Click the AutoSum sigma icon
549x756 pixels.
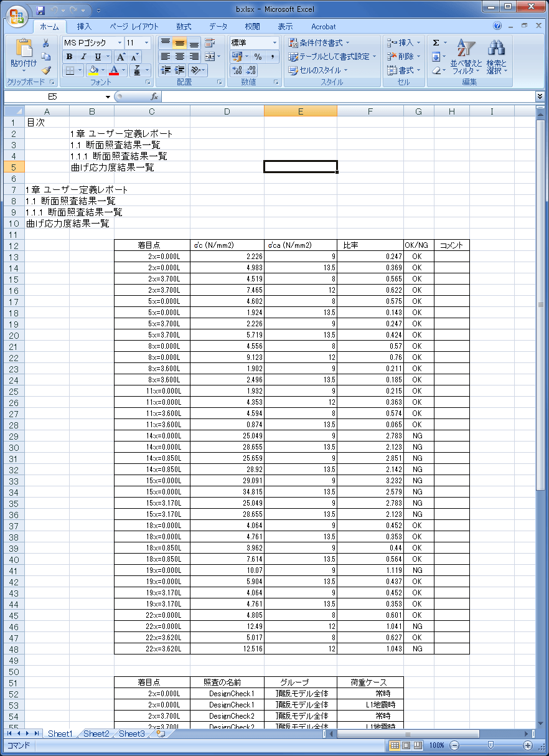436,43
